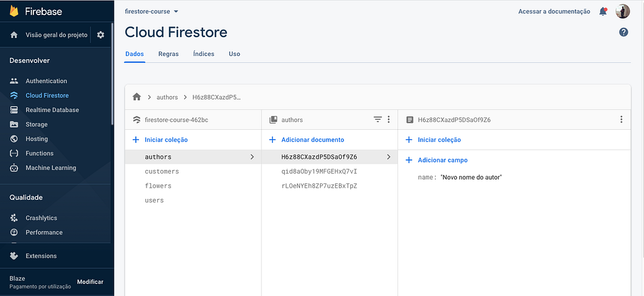
Task: Click the Qualidade section header
Action: [x=26, y=197]
